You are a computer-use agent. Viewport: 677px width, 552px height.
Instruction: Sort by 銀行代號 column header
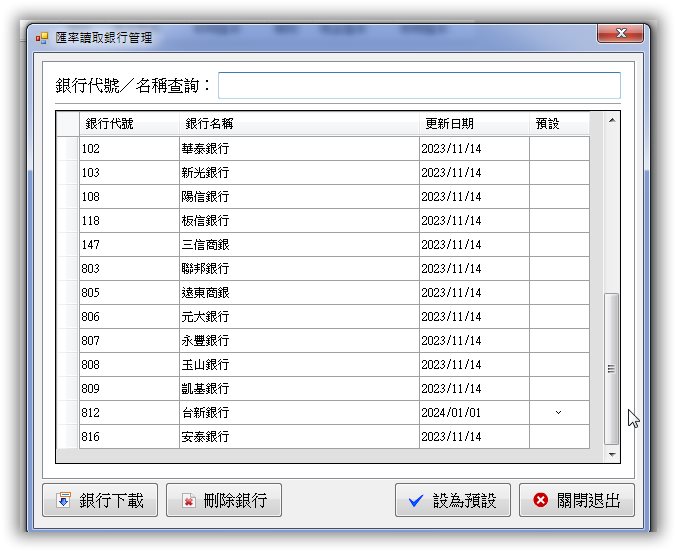pos(129,124)
